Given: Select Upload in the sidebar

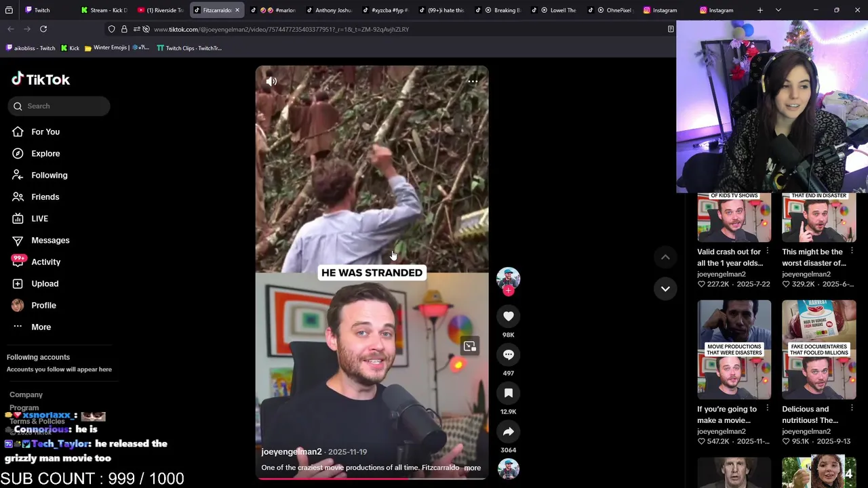Looking at the screenshot, I should pos(45,283).
